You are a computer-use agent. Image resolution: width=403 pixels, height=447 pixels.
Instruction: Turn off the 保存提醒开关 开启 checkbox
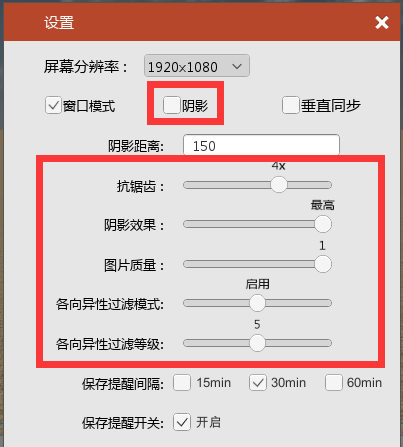click(x=182, y=422)
